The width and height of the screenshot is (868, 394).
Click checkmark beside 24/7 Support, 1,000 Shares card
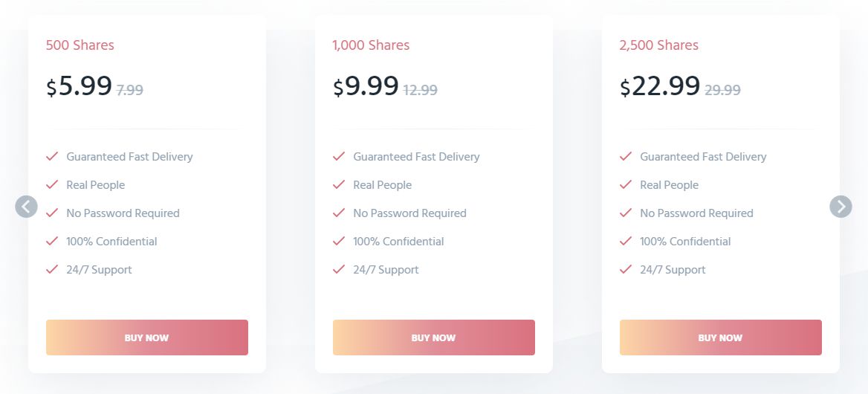339,270
